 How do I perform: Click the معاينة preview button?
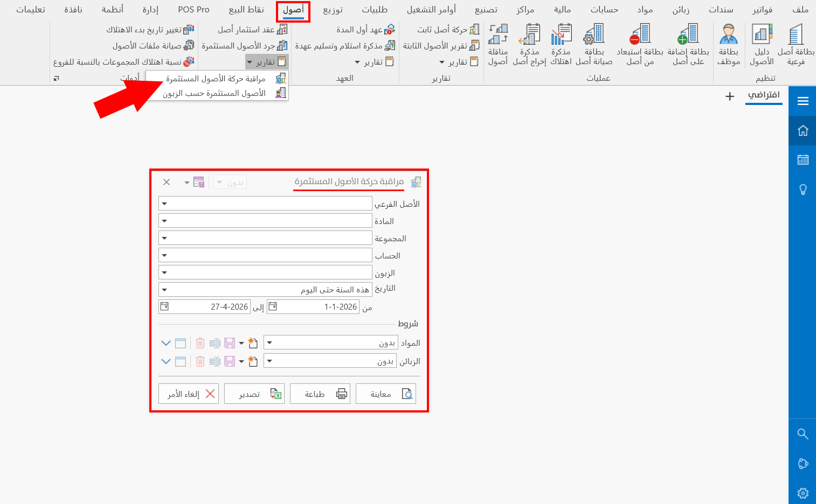click(x=386, y=394)
